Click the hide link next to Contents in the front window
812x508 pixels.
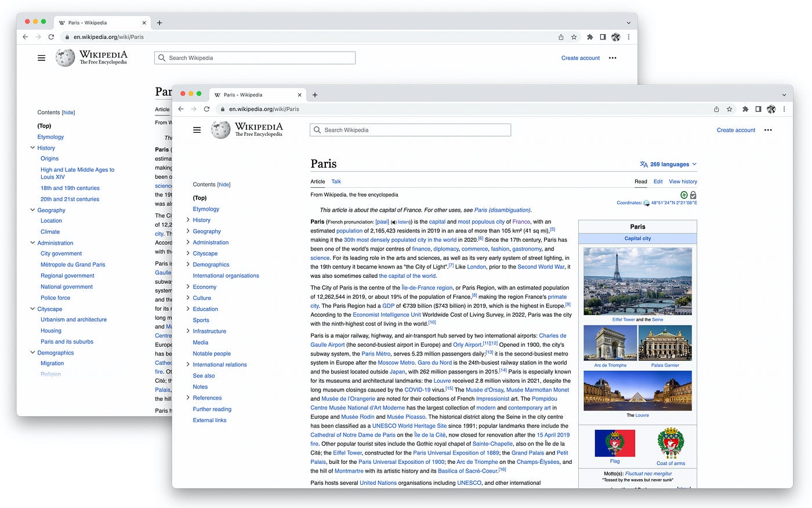[x=224, y=184]
